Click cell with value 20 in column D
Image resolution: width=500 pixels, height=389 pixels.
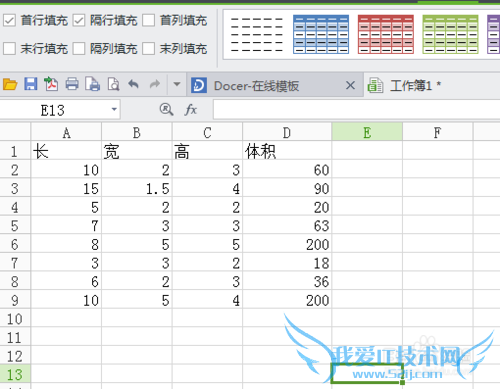287,207
